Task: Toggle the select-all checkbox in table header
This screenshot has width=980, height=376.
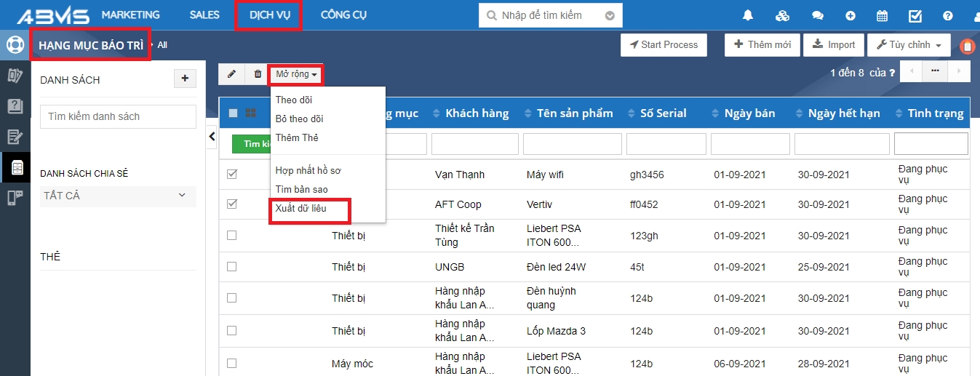Action: click(x=234, y=113)
